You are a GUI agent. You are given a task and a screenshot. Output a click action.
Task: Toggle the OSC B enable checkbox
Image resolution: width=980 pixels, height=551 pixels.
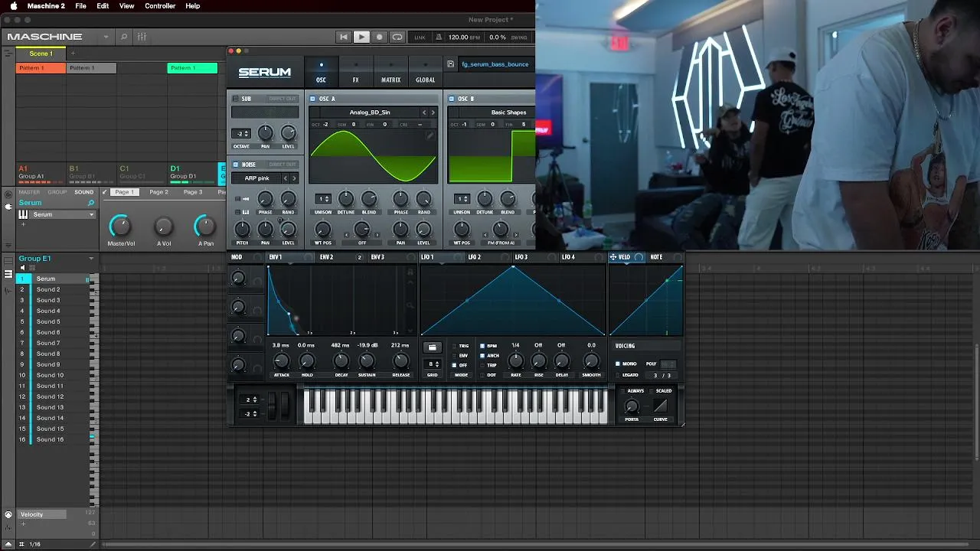coord(452,99)
